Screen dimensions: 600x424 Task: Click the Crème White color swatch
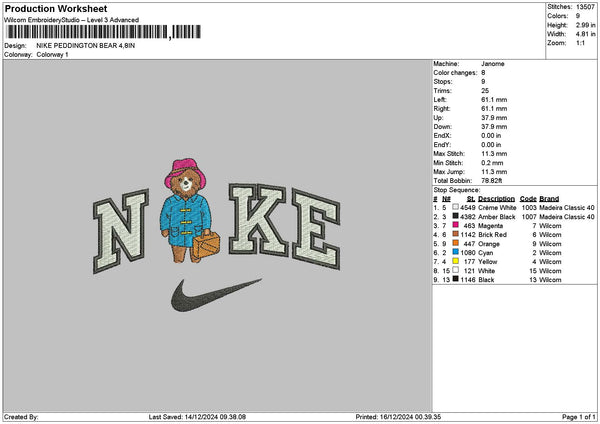(x=455, y=207)
